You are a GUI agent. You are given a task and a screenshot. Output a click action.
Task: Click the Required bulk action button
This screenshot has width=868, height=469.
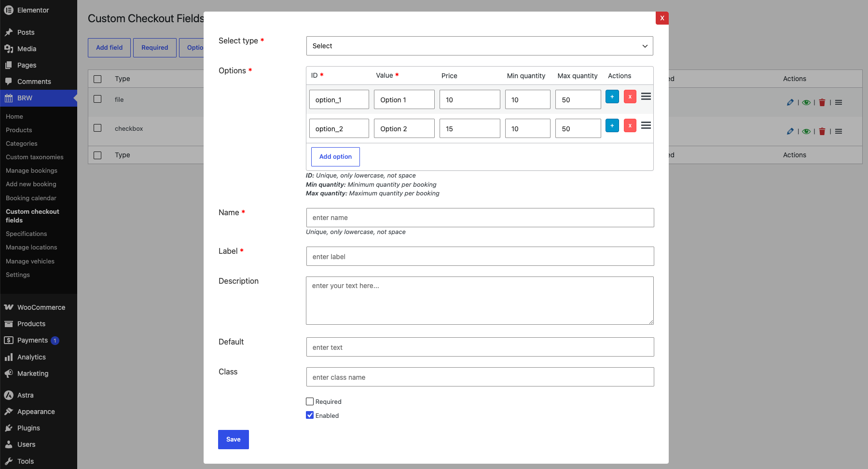[x=155, y=48]
